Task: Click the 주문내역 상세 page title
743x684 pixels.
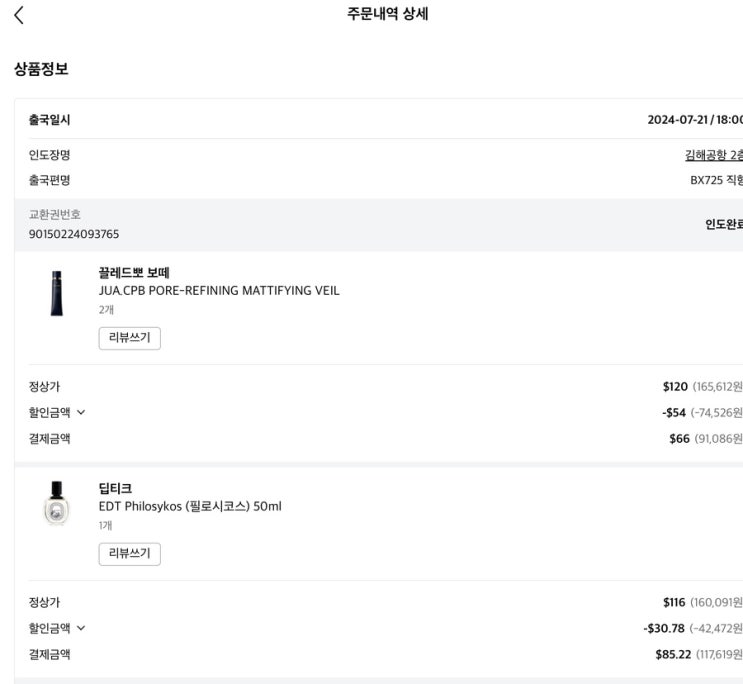Action: click(387, 15)
